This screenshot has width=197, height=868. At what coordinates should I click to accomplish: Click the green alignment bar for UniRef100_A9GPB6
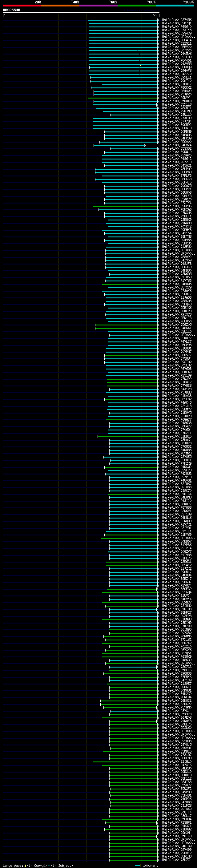click(126, 206)
